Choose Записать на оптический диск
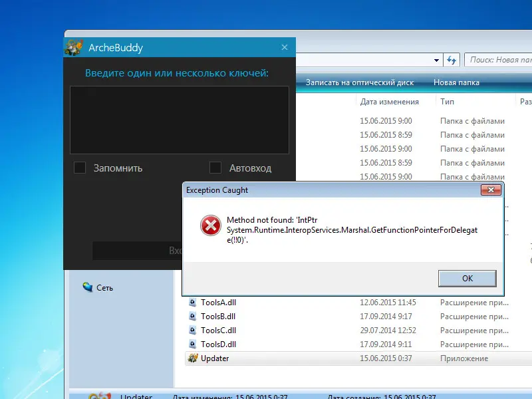532x399 pixels. (359, 82)
